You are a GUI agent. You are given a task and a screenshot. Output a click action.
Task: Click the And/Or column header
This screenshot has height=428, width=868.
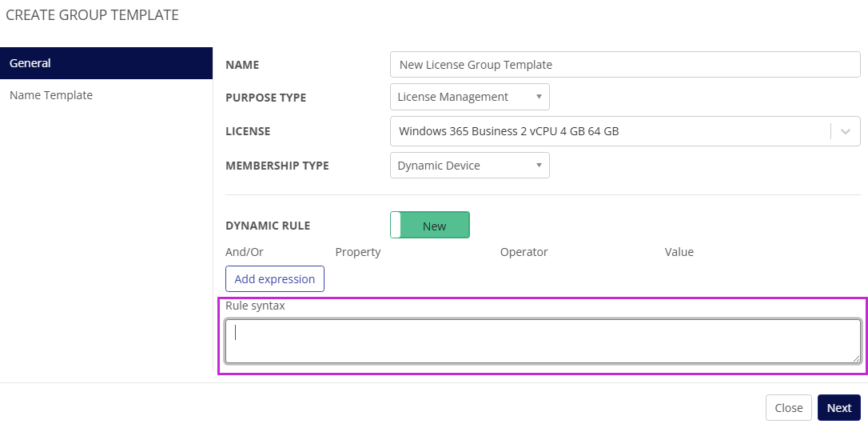pyautogui.click(x=245, y=252)
